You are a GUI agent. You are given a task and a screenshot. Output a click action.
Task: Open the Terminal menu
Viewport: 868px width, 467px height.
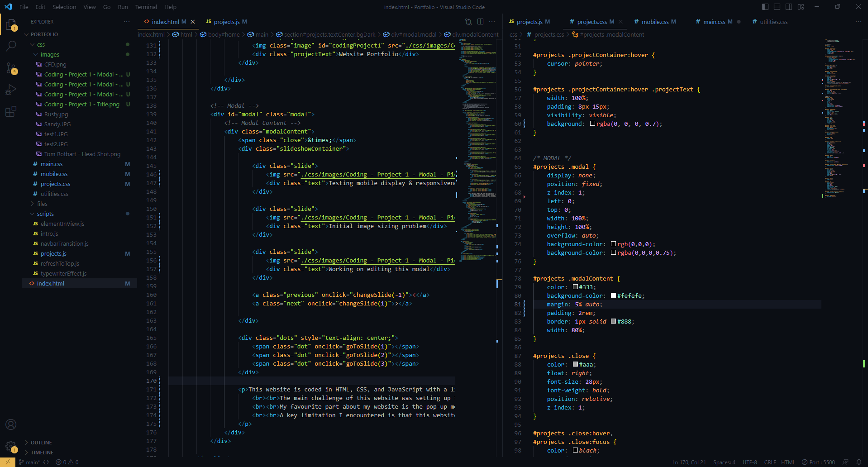pyautogui.click(x=146, y=7)
